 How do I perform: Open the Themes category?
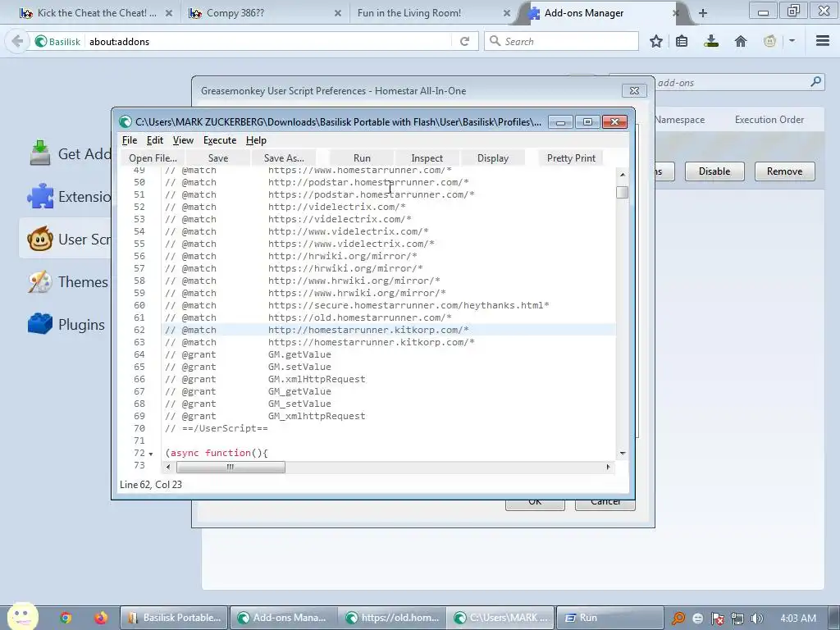(69, 282)
